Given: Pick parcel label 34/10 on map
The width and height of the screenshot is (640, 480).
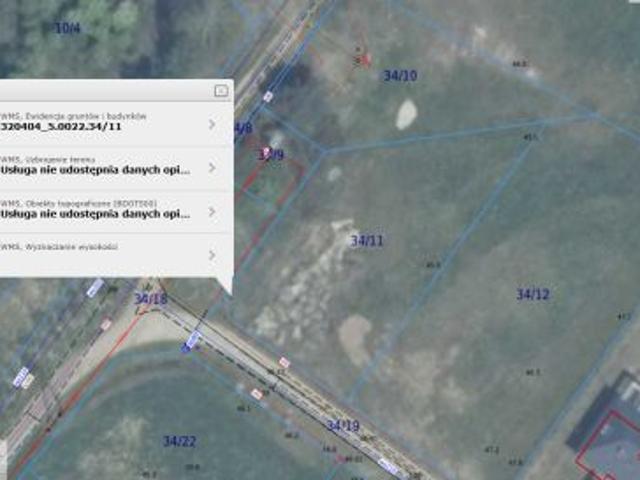Looking at the screenshot, I should pos(400,76).
